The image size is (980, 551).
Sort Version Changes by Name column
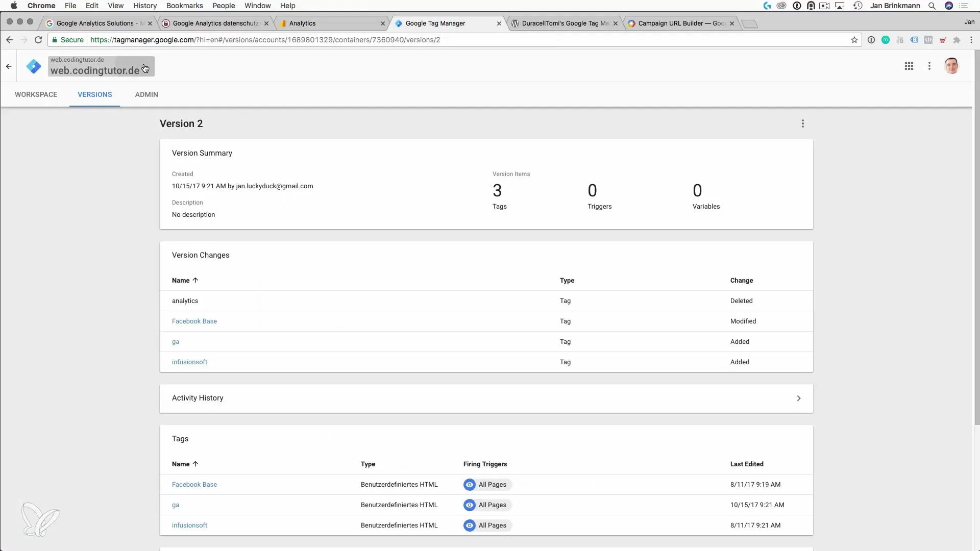[x=185, y=281]
